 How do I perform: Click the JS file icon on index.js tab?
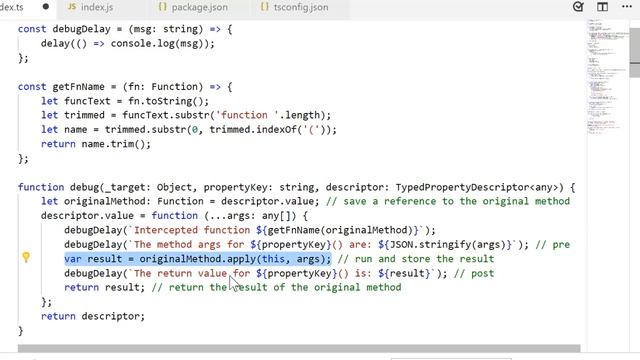point(71,7)
